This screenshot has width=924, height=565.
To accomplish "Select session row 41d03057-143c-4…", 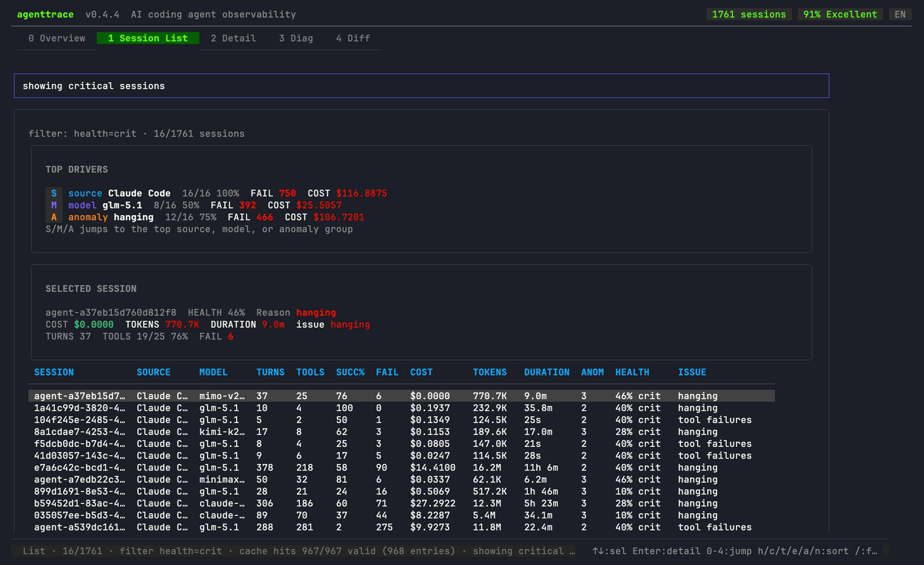I will (401, 456).
